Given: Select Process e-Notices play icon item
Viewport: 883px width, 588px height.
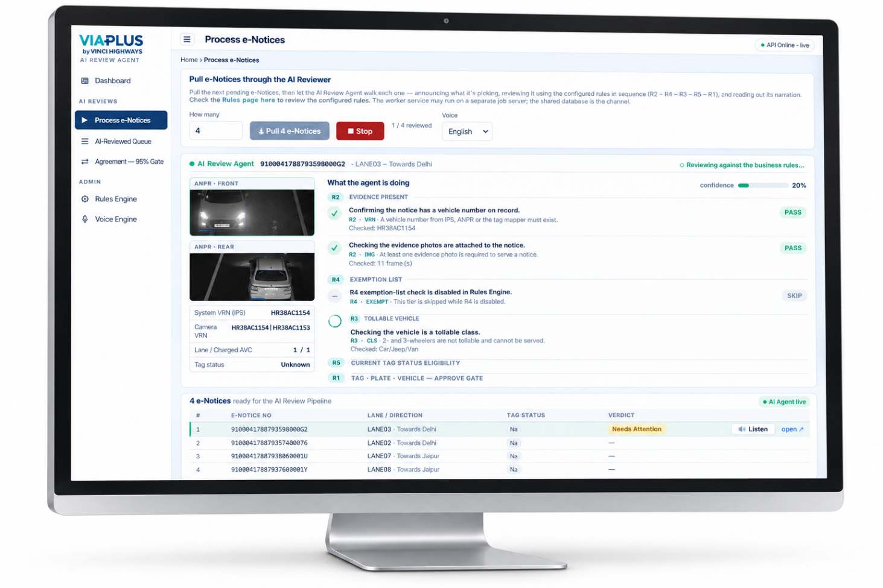Looking at the screenshot, I should tap(121, 120).
